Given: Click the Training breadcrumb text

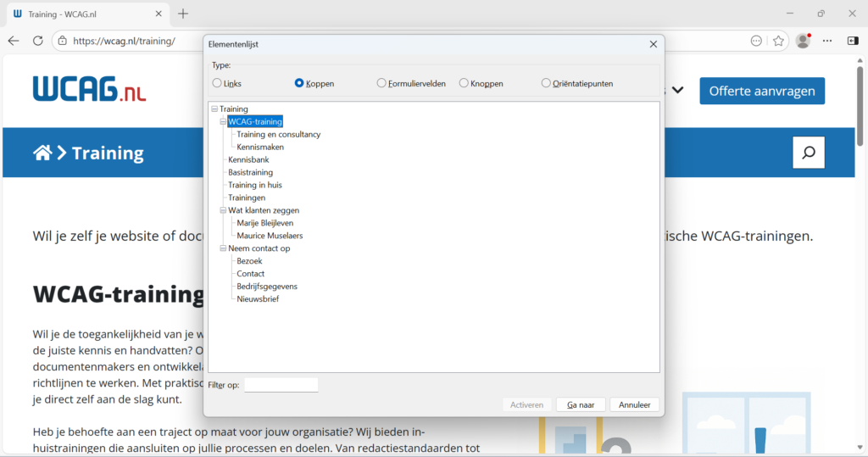Looking at the screenshot, I should 108,153.
